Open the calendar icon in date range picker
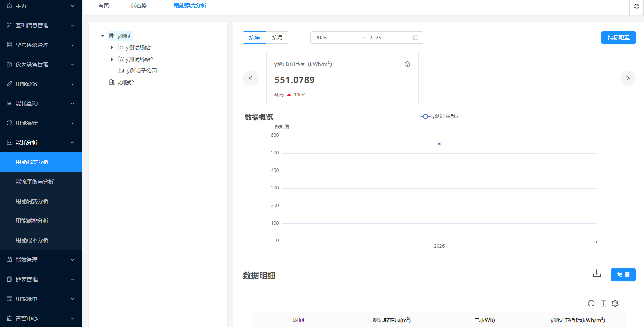644x327 pixels. (x=416, y=38)
